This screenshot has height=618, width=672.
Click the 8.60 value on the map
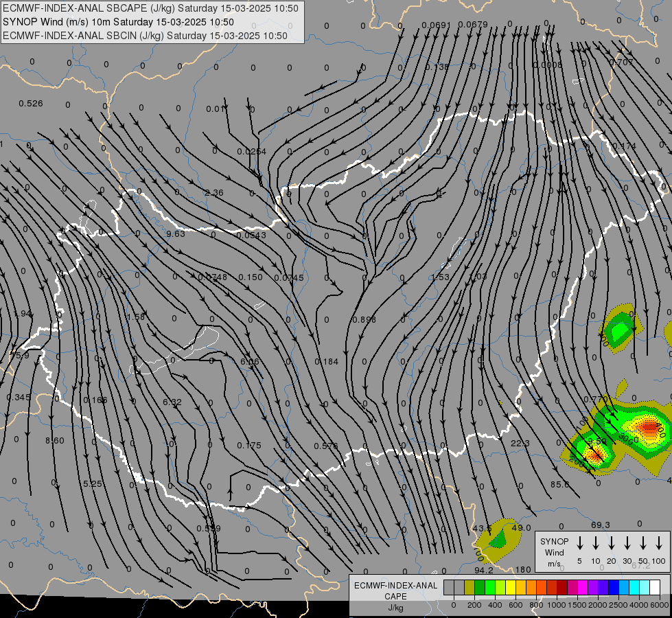(55, 440)
